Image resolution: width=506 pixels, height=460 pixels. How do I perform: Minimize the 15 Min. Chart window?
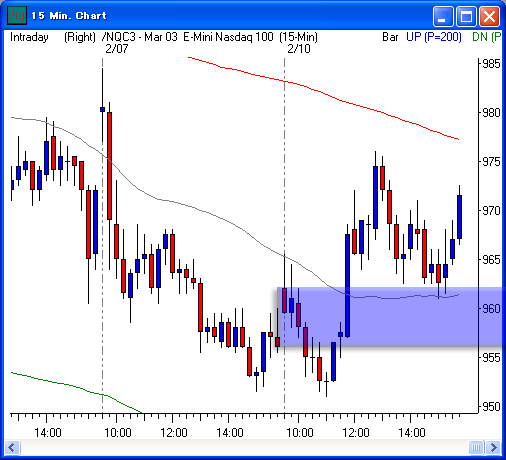pos(443,16)
